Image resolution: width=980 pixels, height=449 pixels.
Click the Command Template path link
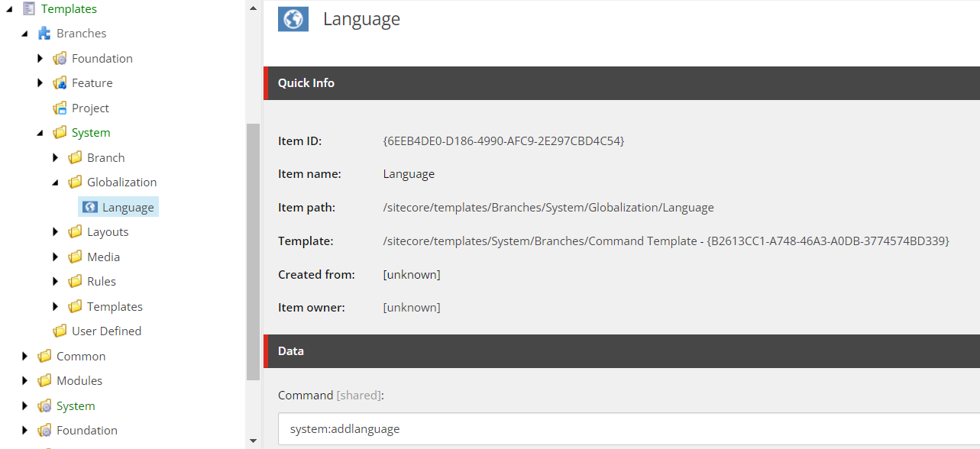point(666,241)
